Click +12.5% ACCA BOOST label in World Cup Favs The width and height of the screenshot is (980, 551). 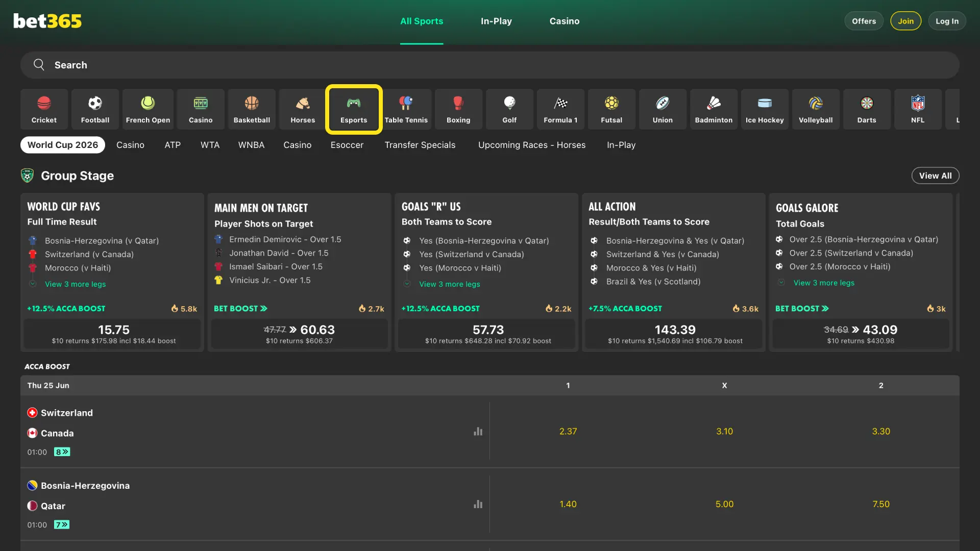66,309
